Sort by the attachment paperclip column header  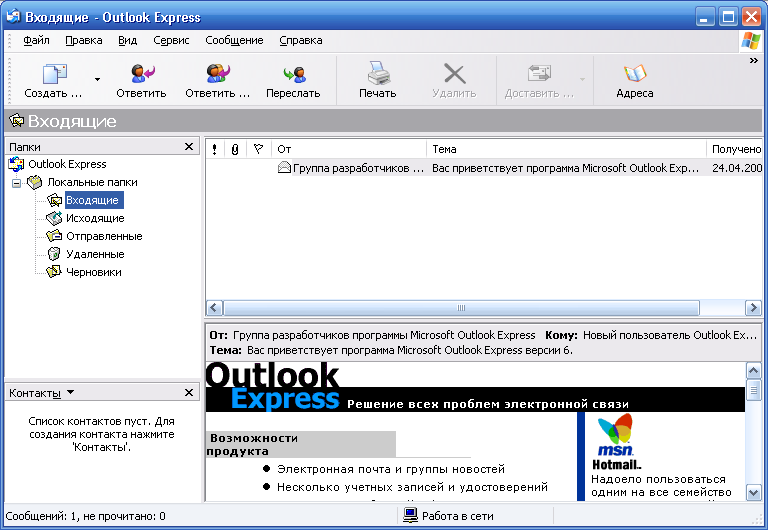click(x=235, y=149)
